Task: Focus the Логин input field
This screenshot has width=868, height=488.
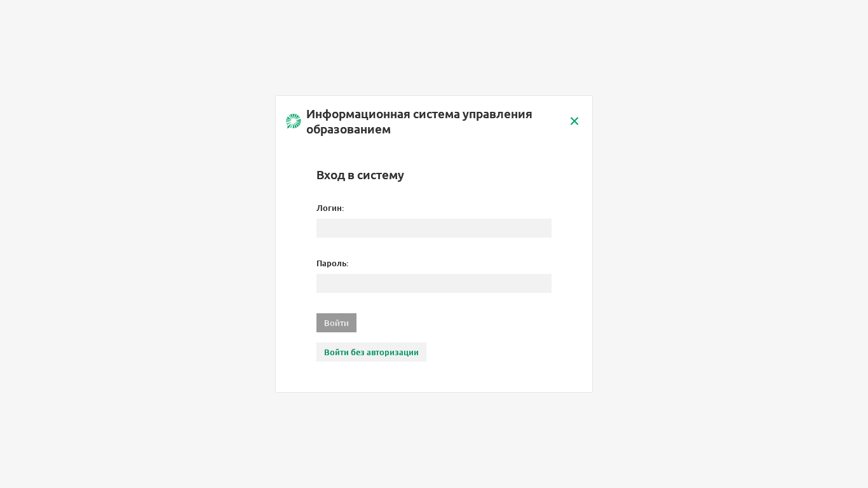Action: click(434, 228)
